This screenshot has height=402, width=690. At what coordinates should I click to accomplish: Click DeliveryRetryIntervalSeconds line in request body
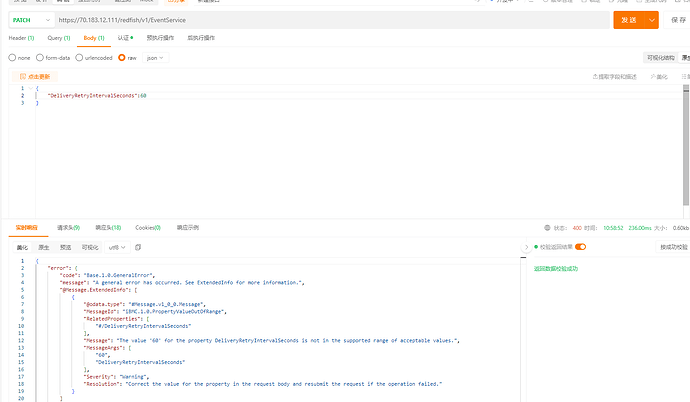tap(97, 95)
